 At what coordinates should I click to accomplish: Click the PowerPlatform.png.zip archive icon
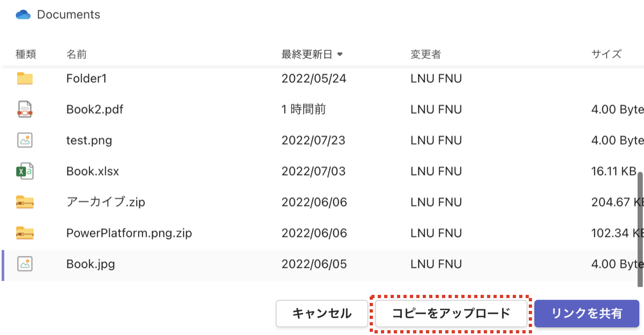[x=25, y=233]
